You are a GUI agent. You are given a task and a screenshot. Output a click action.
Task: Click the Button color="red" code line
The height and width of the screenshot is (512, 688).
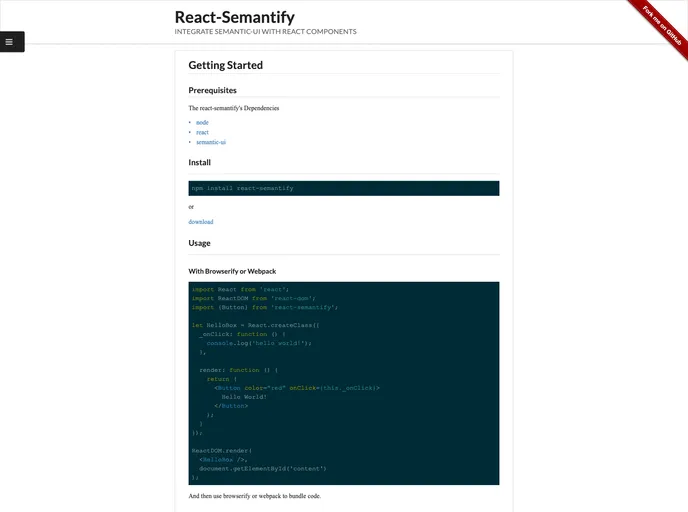pyautogui.click(x=297, y=388)
